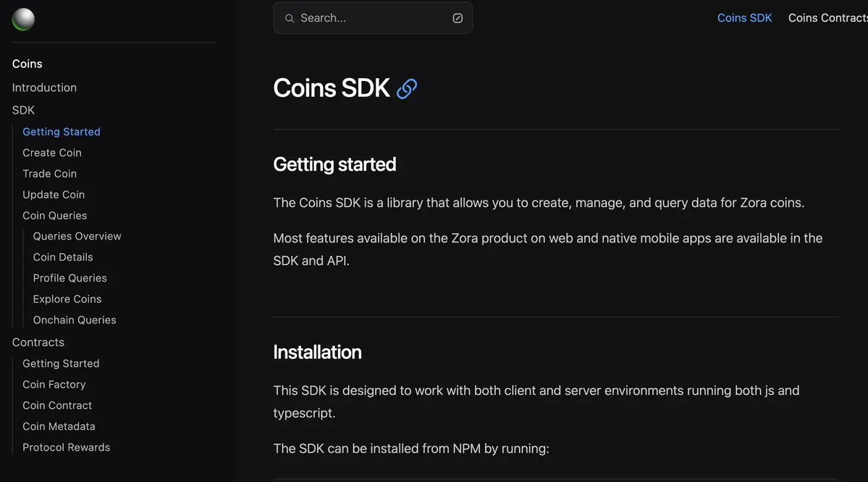Click the slash shortcut icon in search

coord(458,18)
